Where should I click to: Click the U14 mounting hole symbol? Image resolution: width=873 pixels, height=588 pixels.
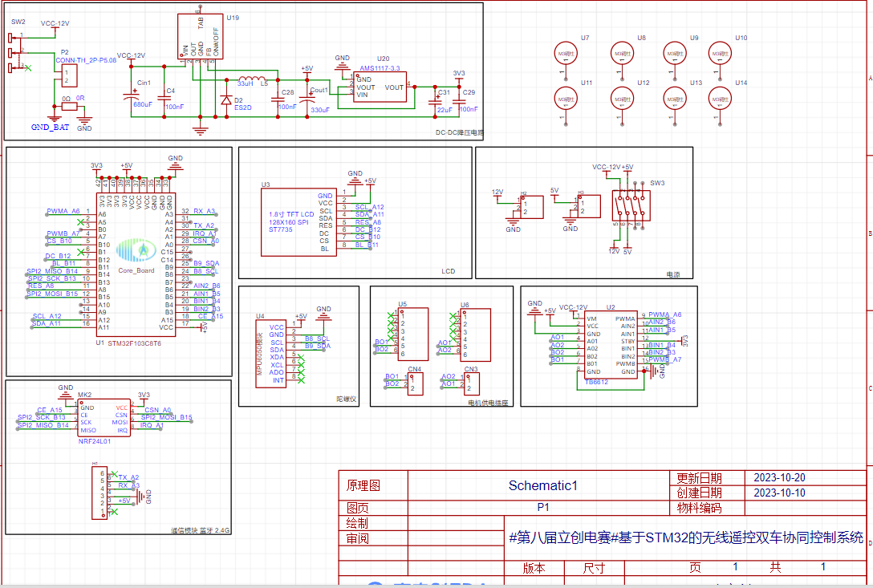click(x=719, y=99)
